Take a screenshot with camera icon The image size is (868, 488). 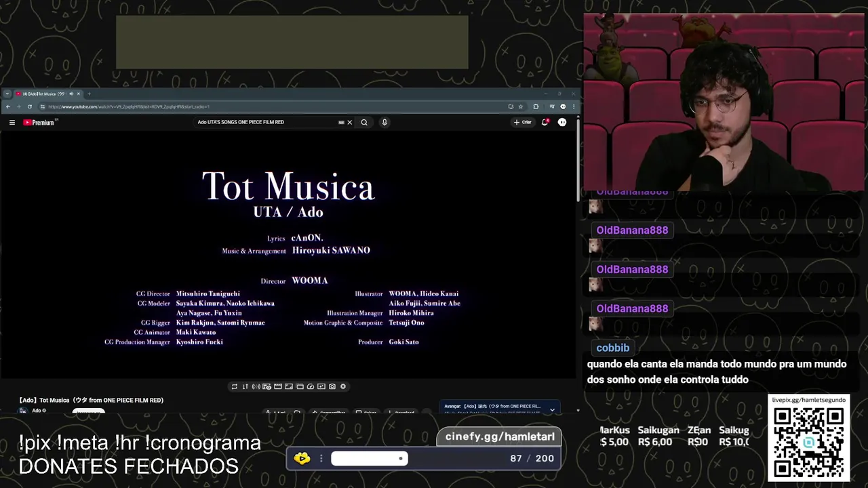point(332,386)
